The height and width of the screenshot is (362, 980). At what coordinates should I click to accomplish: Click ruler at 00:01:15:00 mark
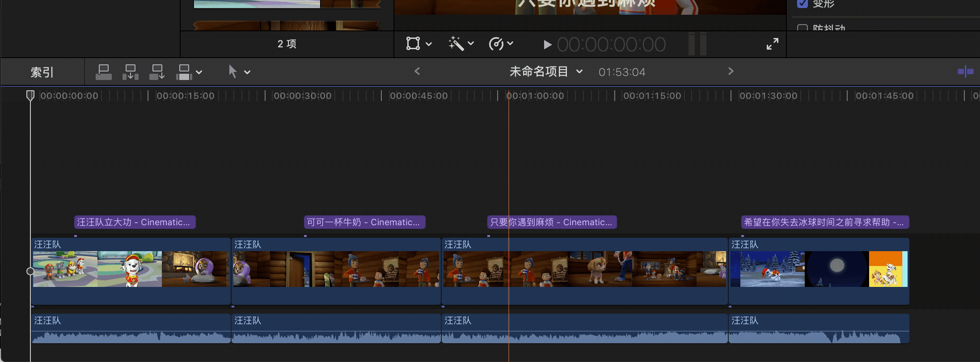[652, 96]
